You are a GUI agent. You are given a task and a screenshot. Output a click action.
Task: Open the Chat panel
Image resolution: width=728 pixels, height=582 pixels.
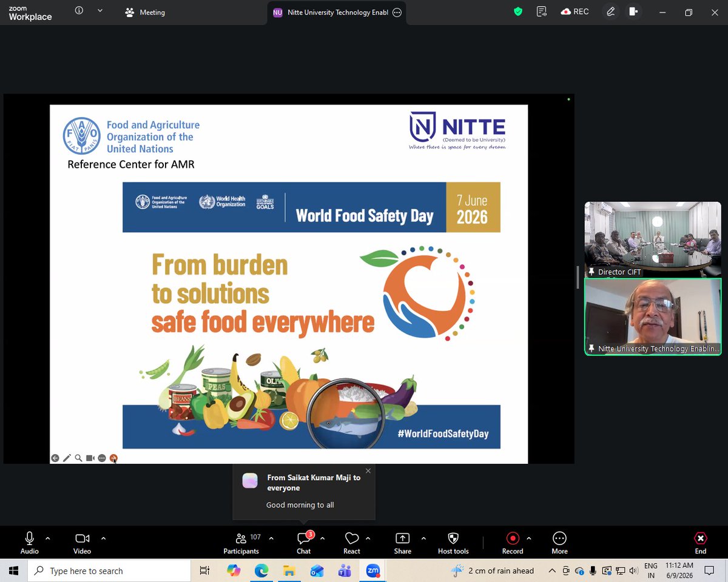304,543
